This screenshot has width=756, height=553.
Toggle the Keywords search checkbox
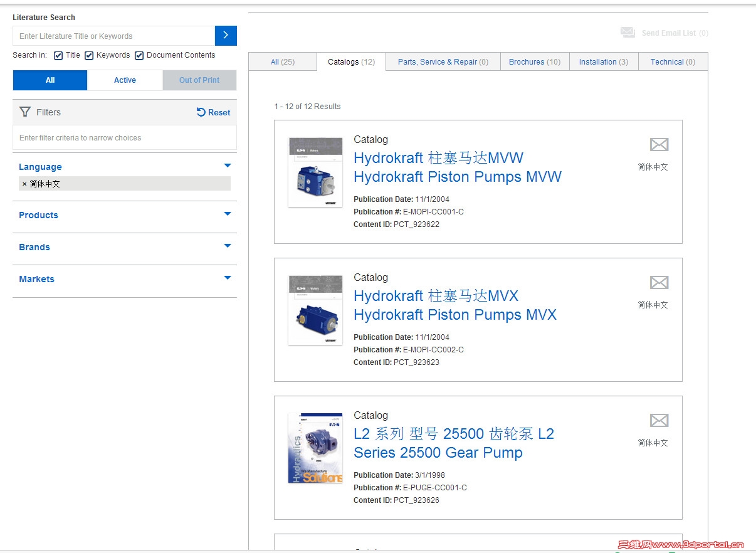pyautogui.click(x=89, y=55)
